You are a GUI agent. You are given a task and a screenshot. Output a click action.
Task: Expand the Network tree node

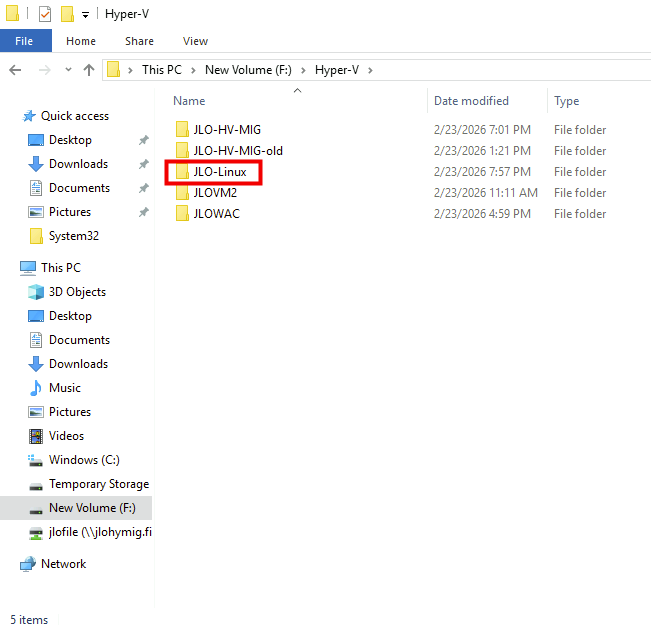click(x=11, y=564)
